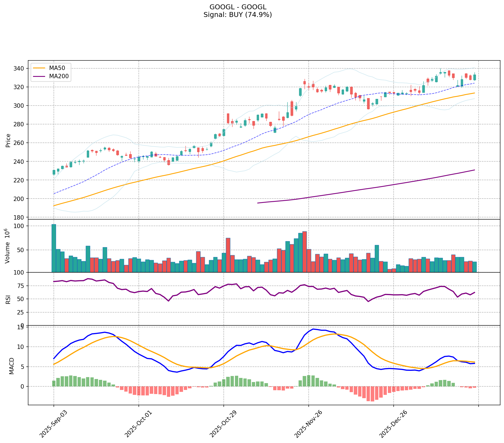The height and width of the screenshot is (443, 504).
Task: Click the RSI y-axis label
Action: coord(8,299)
